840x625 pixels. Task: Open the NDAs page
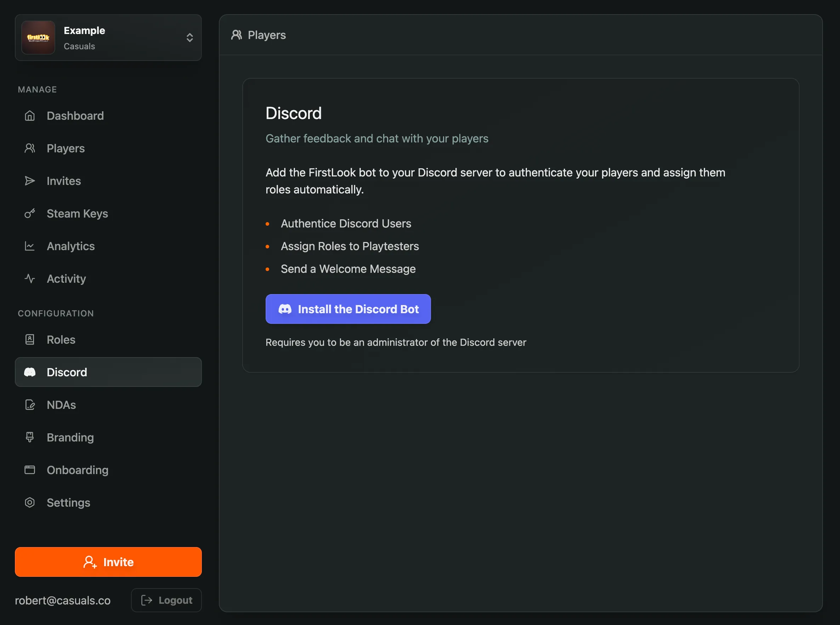tap(108, 405)
